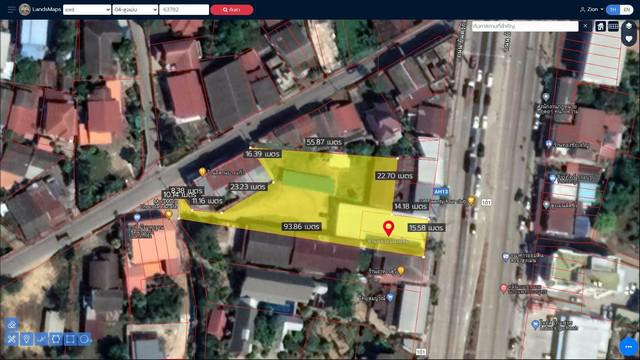Expand the province dropdown

87,9
